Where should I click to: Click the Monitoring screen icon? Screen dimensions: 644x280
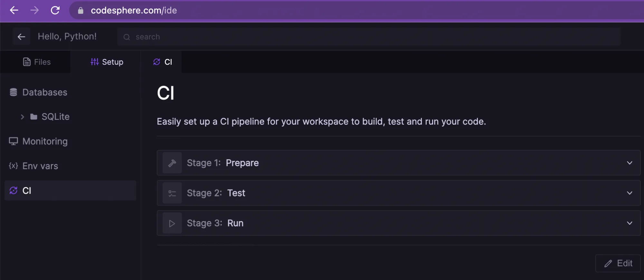point(13,141)
